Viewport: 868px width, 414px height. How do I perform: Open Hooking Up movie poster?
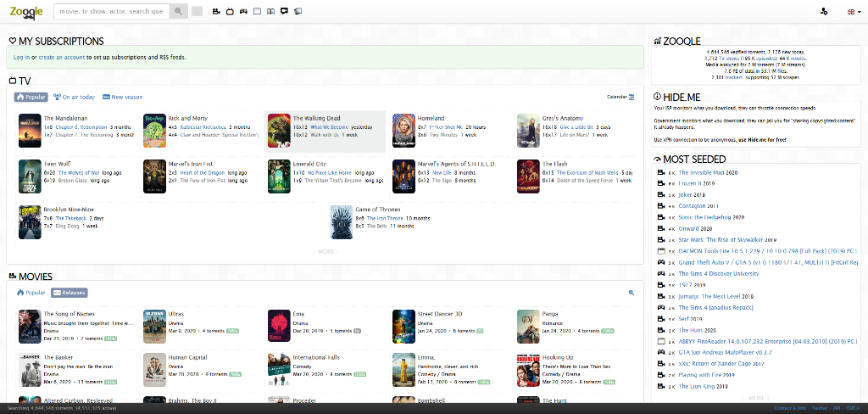(x=528, y=370)
